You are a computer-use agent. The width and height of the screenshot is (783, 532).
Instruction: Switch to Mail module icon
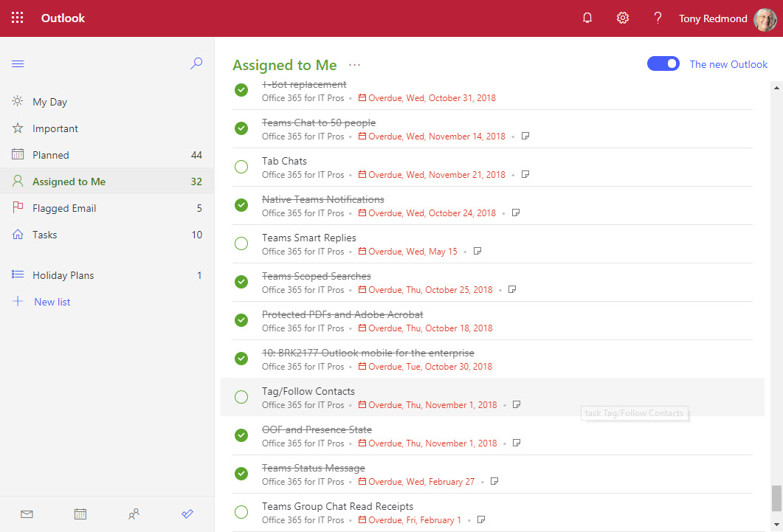[27, 514]
